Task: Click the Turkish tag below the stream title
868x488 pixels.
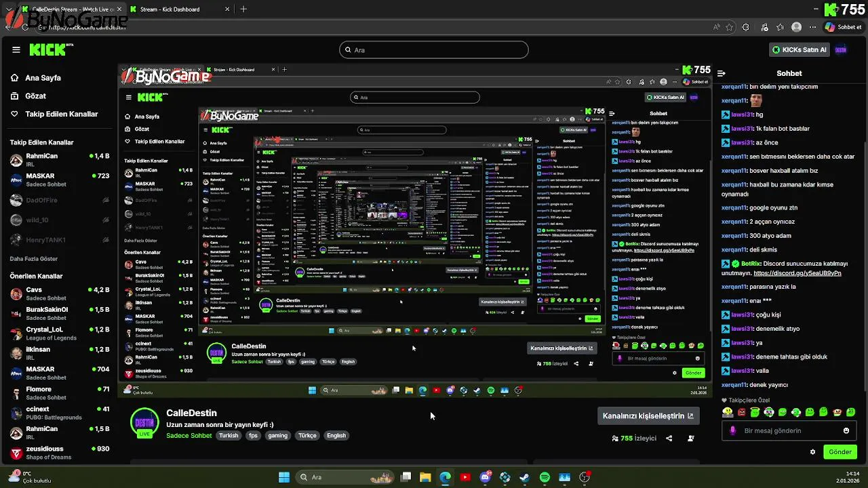Action: click(x=229, y=436)
